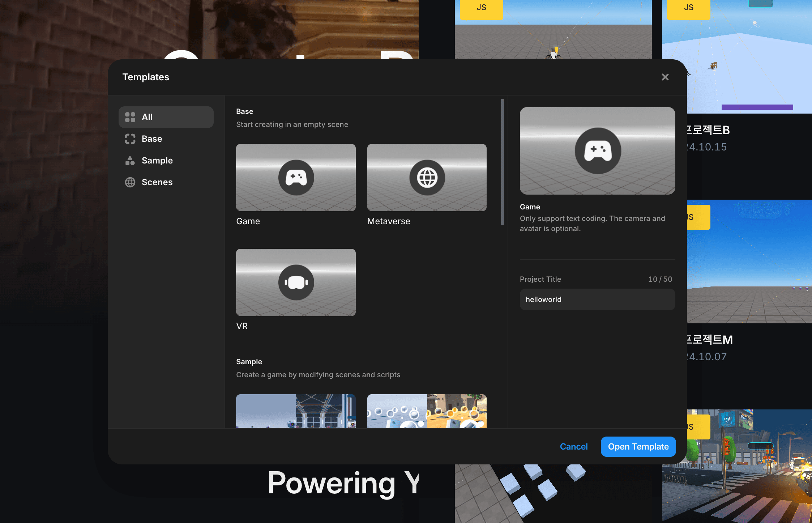Click the Game description text in preview
This screenshot has height=523, width=812.
coord(593,224)
